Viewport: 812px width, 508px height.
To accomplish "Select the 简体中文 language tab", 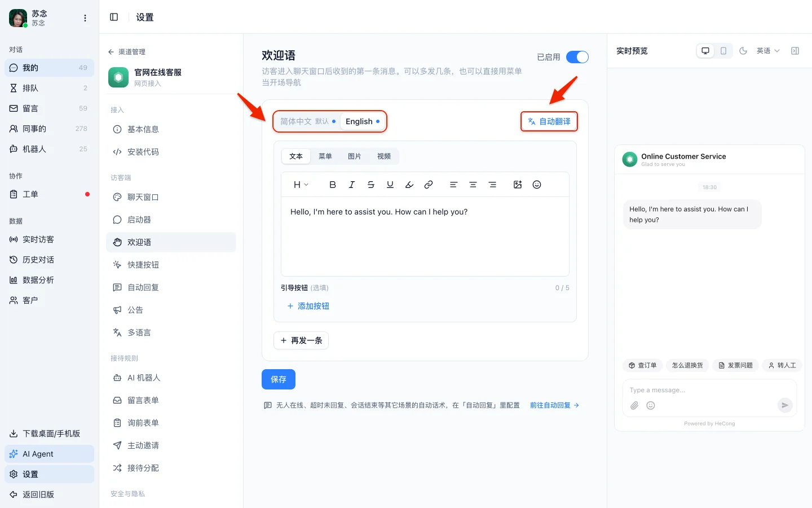I will click(x=307, y=121).
